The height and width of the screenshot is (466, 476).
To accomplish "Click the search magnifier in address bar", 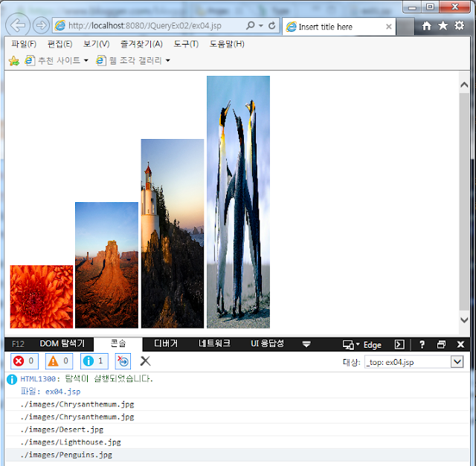I will 250,25.
